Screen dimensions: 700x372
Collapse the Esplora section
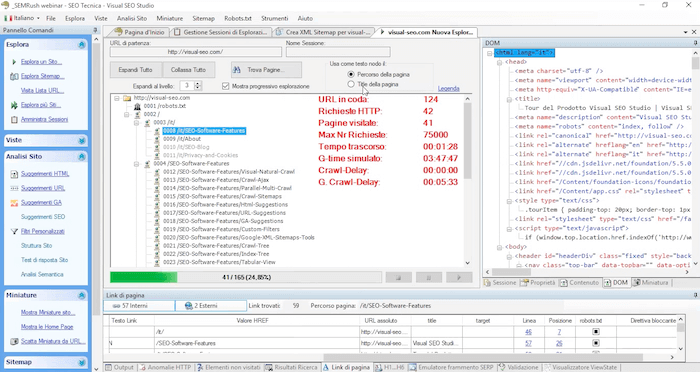click(x=82, y=45)
